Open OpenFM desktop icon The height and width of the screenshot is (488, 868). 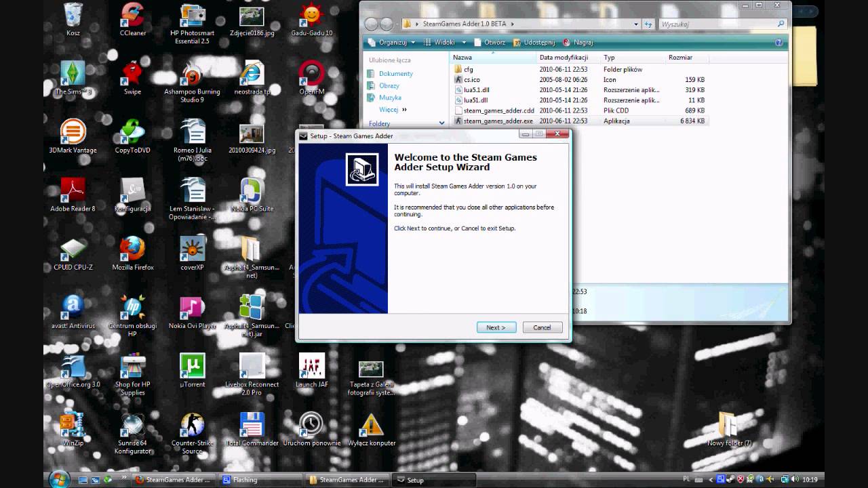[x=311, y=78]
